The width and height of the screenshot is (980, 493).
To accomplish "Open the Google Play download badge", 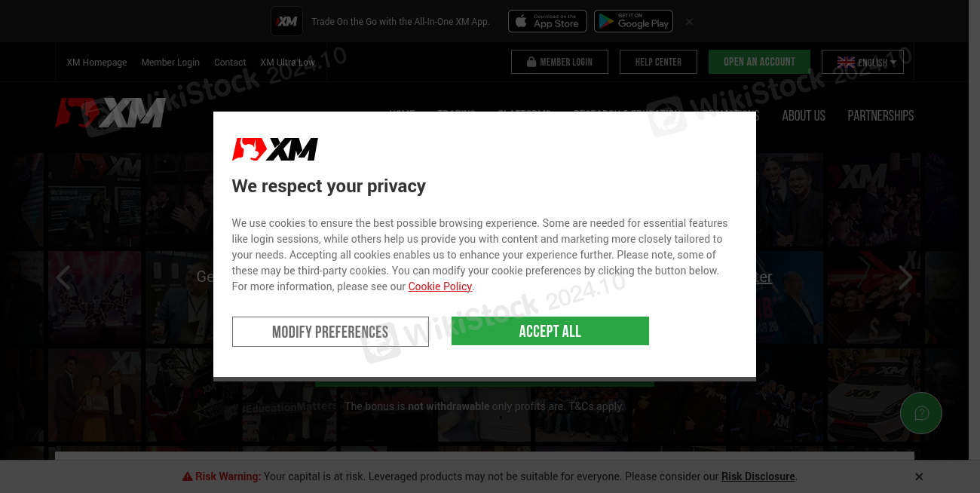I will pos(633,21).
